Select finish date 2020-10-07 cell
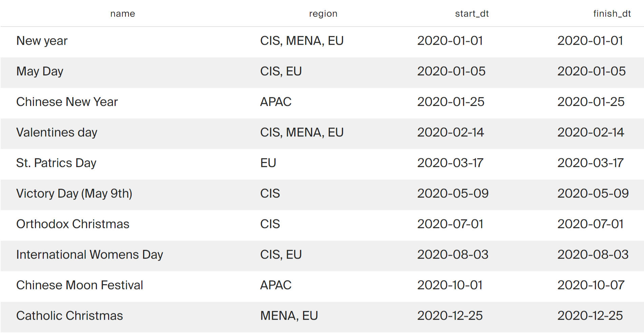The image size is (644, 333). tap(591, 285)
